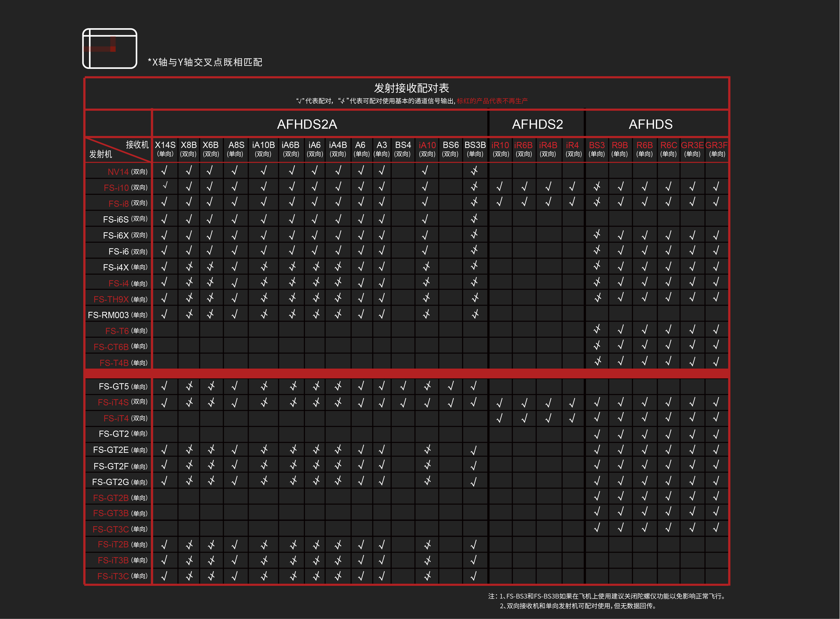Select the FS-i6S transmitter row label
Viewport: 840px width, 619px height.
click(x=125, y=219)
